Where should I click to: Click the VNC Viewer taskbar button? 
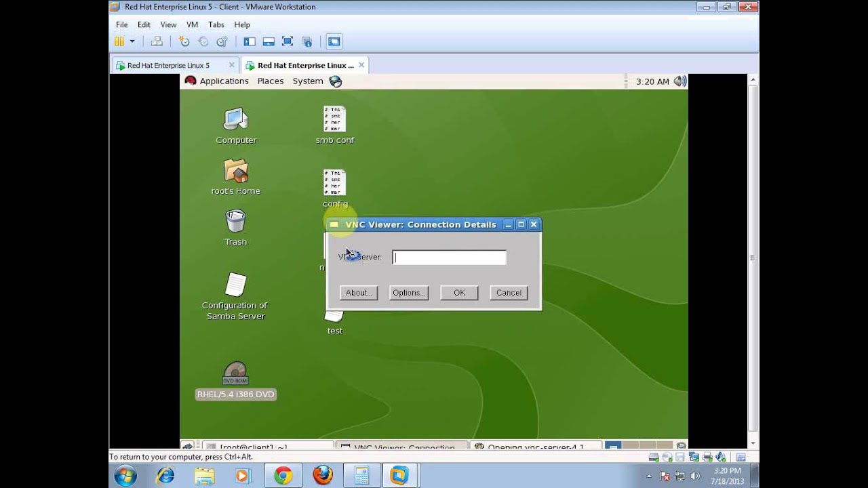point(403,445)
